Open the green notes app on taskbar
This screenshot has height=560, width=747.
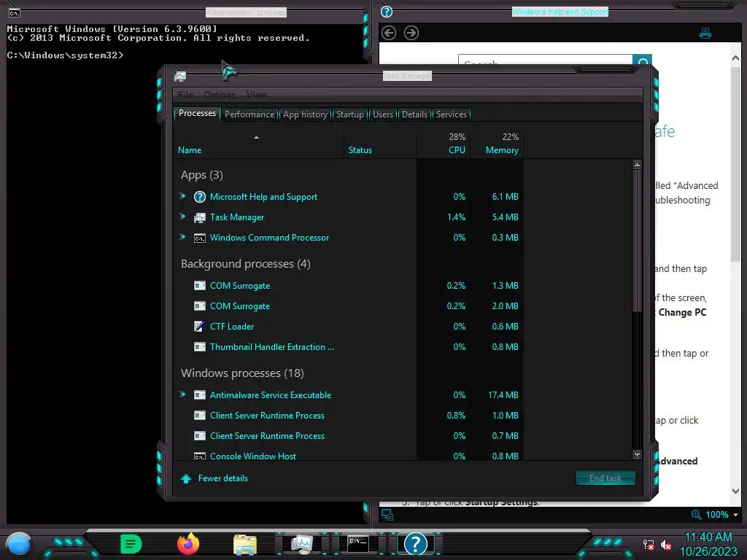click(x=131, y=544)
